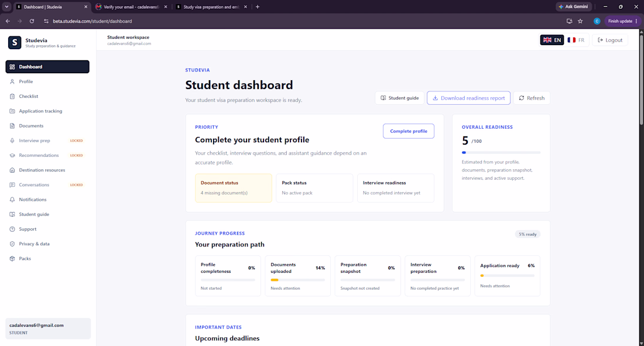This screenshot has height=346, width=644.
Task: Click the Support help circle icon
Action: pos(12,229)
